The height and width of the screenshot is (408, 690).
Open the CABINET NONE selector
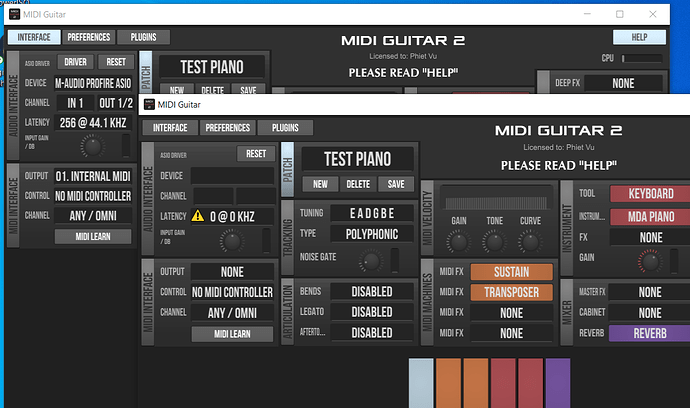(650, 313)
